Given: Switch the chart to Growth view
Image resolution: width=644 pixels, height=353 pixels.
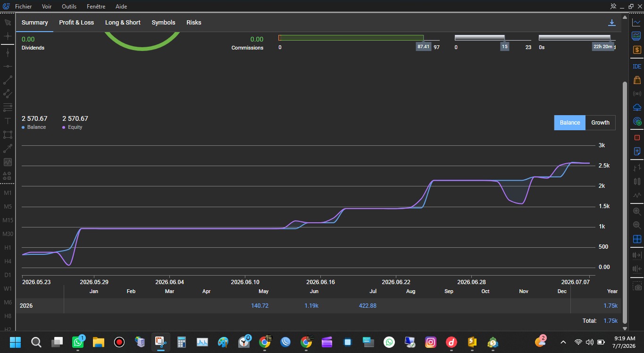Looking at the screenshot, I should (x=600, y=123).
